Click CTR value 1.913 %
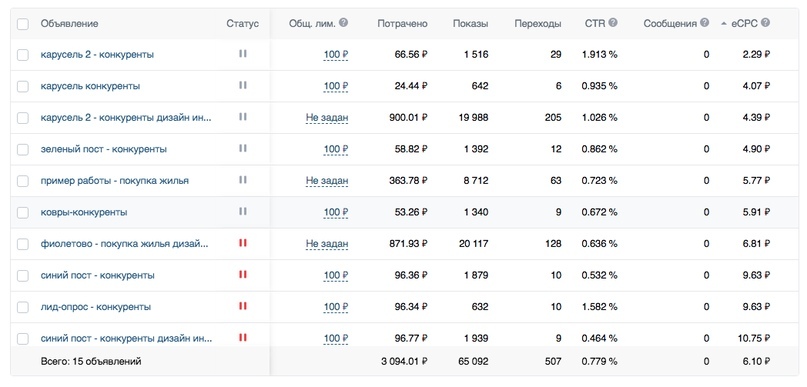The height and width of the screenshot is (387, 807). (600, 55)
